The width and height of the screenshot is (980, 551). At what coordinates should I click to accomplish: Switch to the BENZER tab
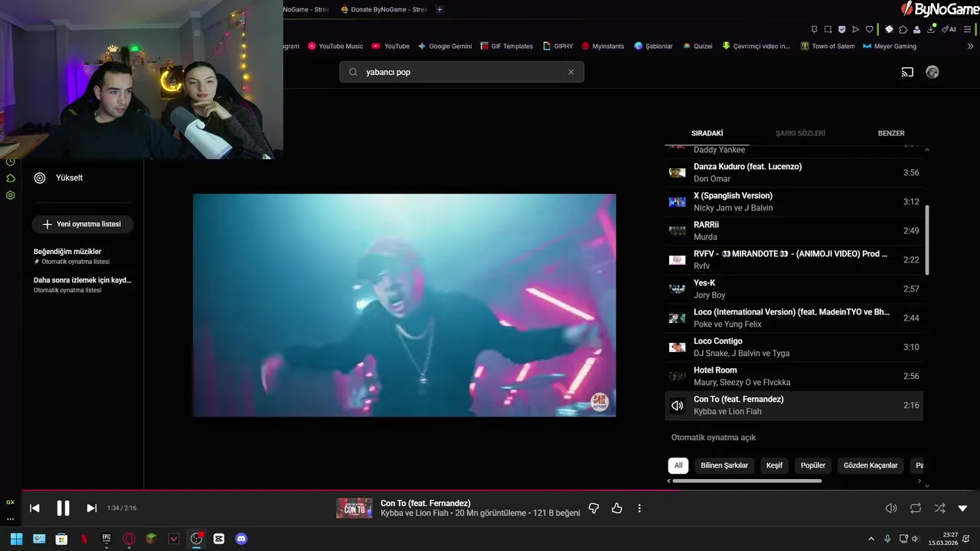(891, 133)
